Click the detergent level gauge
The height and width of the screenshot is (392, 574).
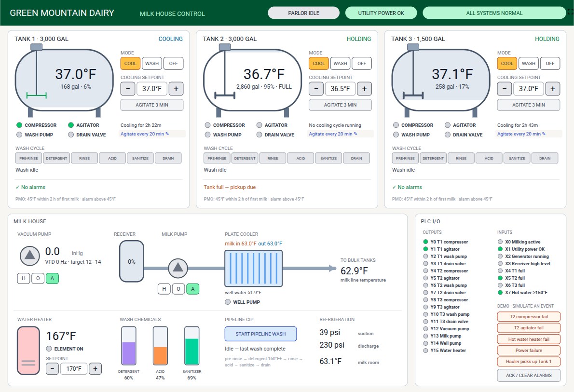tap(129, 346)
